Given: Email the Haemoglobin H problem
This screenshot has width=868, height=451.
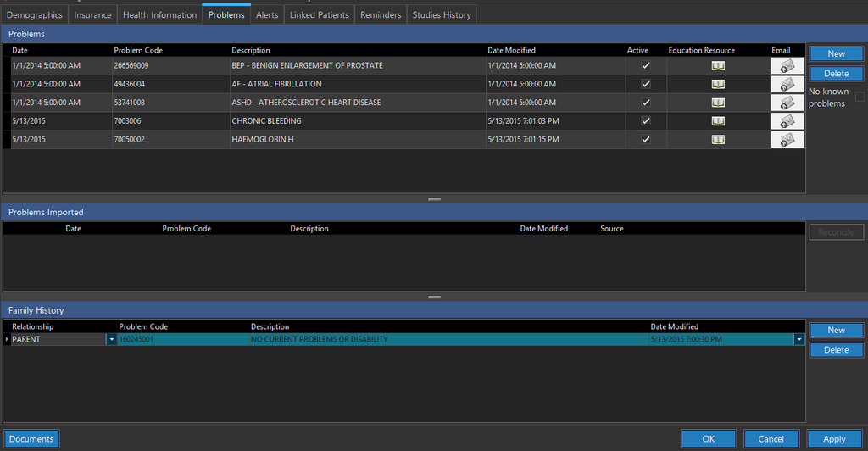Looking at the screenshot, I should 787,140.
